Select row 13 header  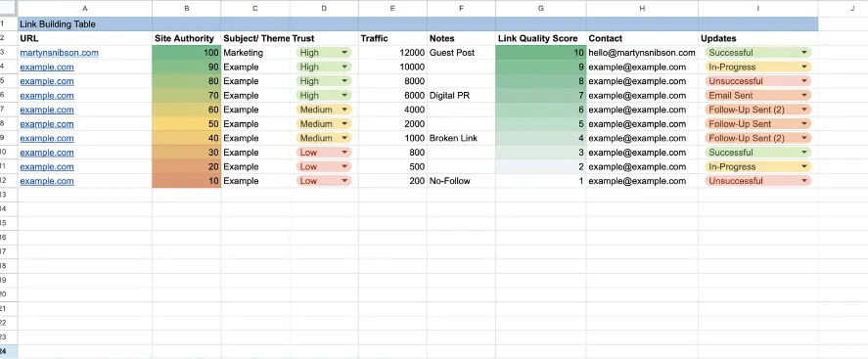[x=9, y=195]
